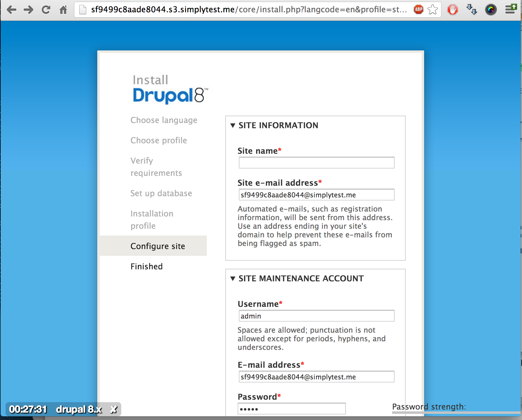The height and width of the screenshot is (420, 522).
Task: Edit the Site e-mail address field
Action: point(316,195)
